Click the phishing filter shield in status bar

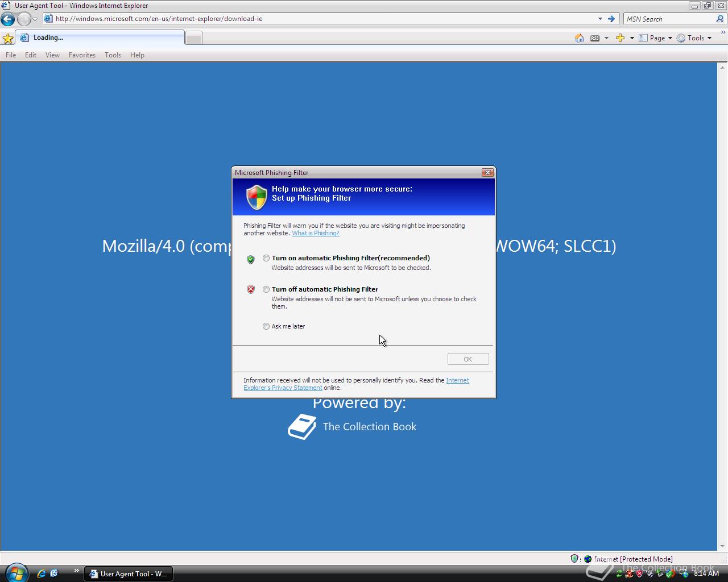coord(574,559)
